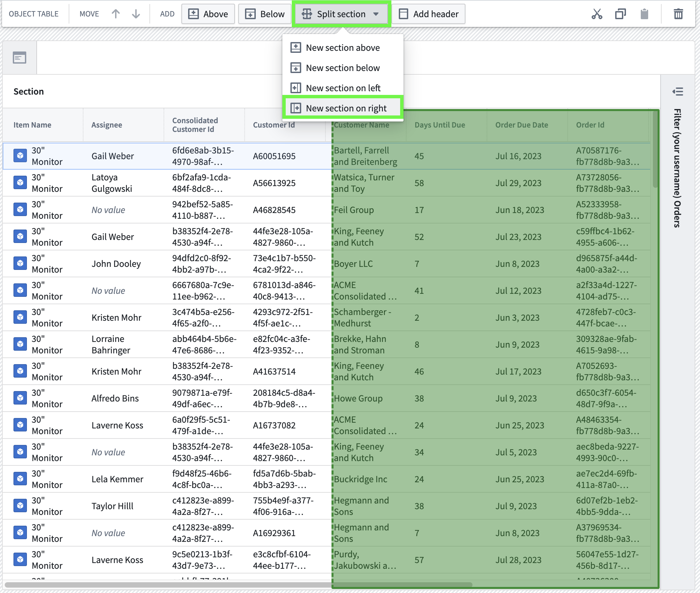This screenshot has height=593, width=700.
Task: Click the paste clipboard icon
Action: (x=644, y=14)
